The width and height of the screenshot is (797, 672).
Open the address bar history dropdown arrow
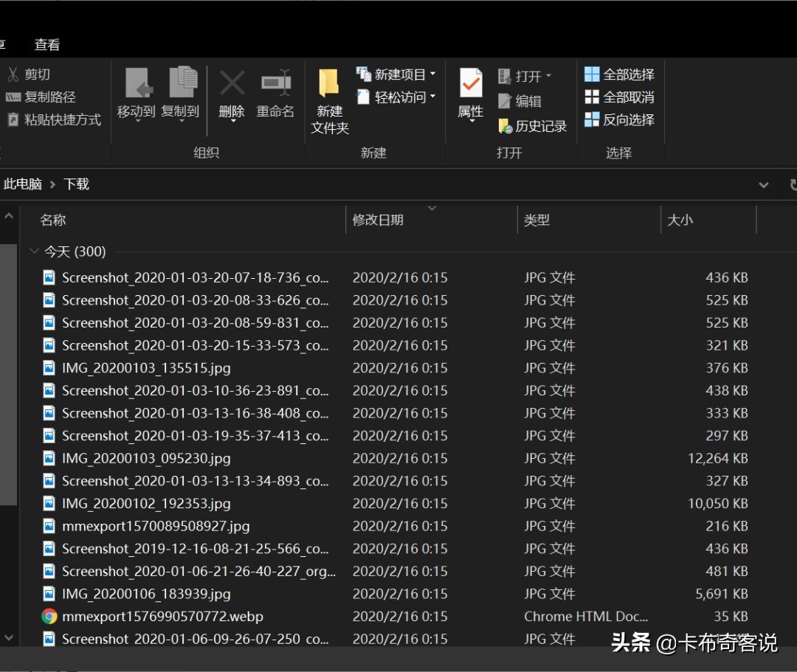[x=764, y=185]
